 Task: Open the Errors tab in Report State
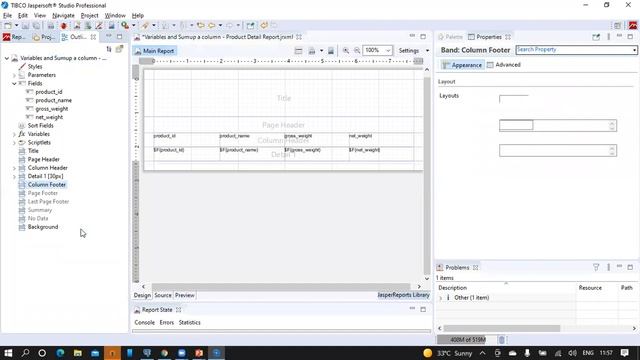(167, 322)
